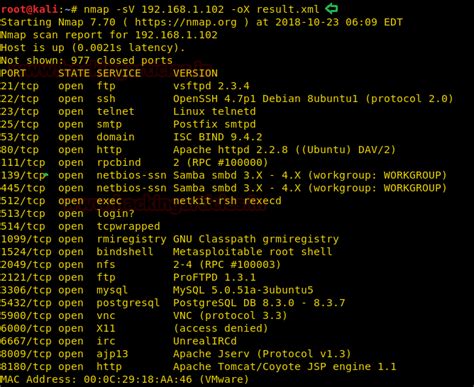Click the Linux telnetd version text

point(214,111)
